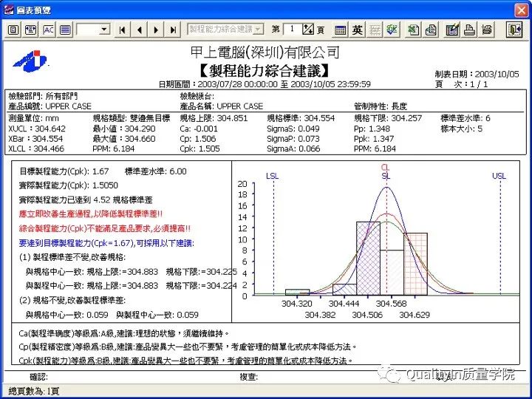Click the fit-page-width toolbar icon
The image size is (532, 399).
30,30
